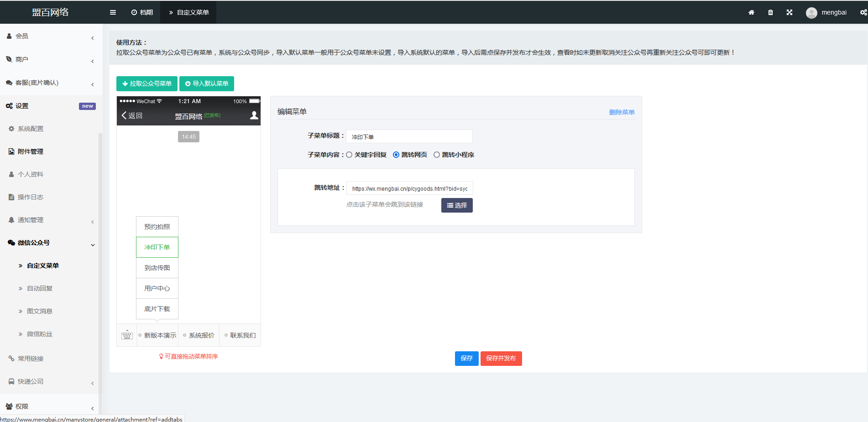
Task: Click the mengbai user avatar
Action: coord(811,13)
